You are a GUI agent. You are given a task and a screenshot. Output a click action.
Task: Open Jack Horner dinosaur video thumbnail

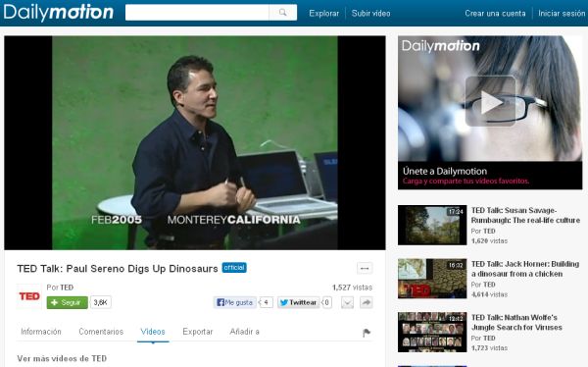click(432, 279)
